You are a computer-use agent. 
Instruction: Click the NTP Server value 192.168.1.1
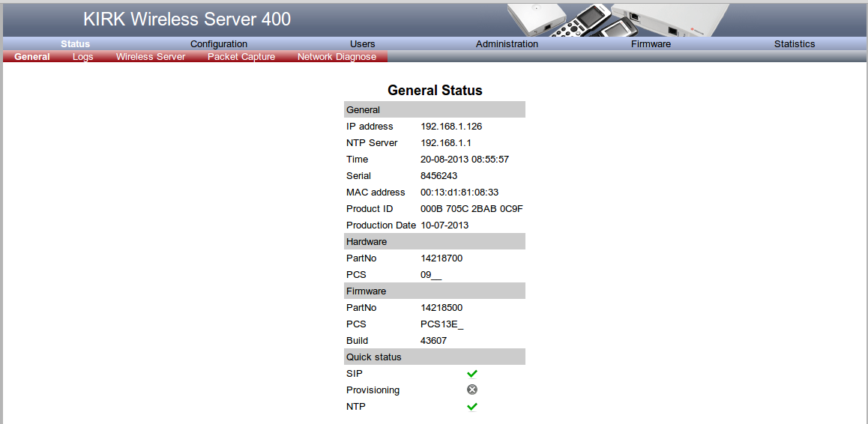[446, 143]
